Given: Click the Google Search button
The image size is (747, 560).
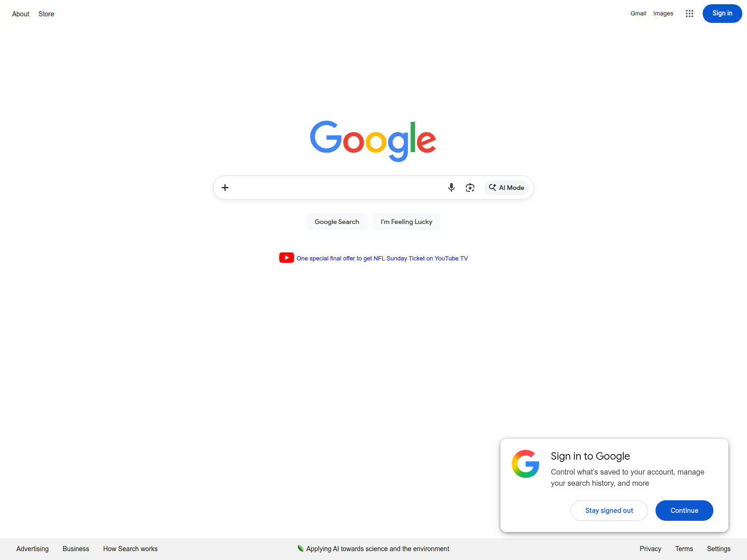Looking at the screenshot, I should click(x=337, y=222).
